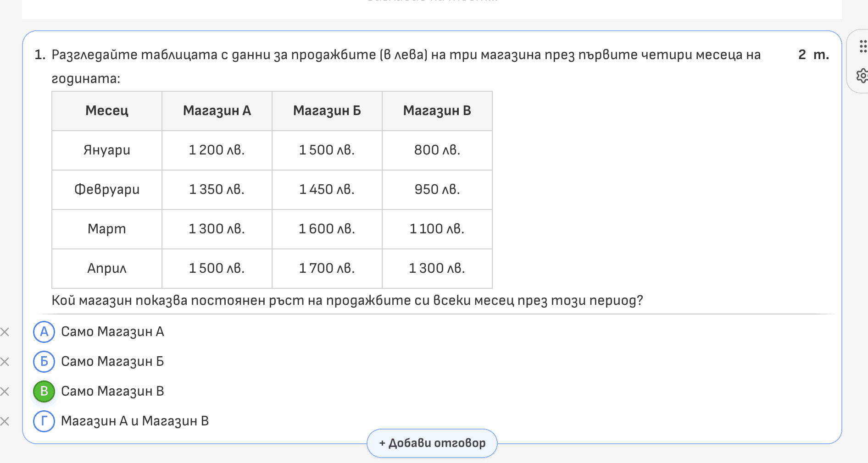868x463 pixels.
Task: Mark answer А as the correct answer
Action: [44, 332]
